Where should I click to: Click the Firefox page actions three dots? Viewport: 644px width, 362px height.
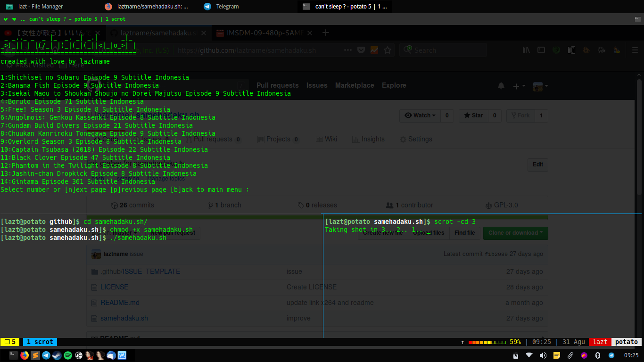pyautogui.click(x=347, y=50)
